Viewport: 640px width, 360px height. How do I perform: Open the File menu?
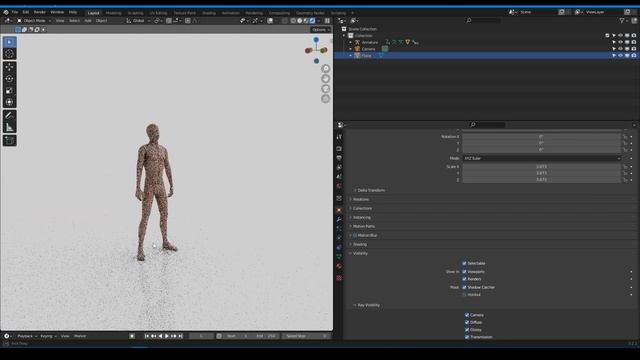(x=15, y=12)
